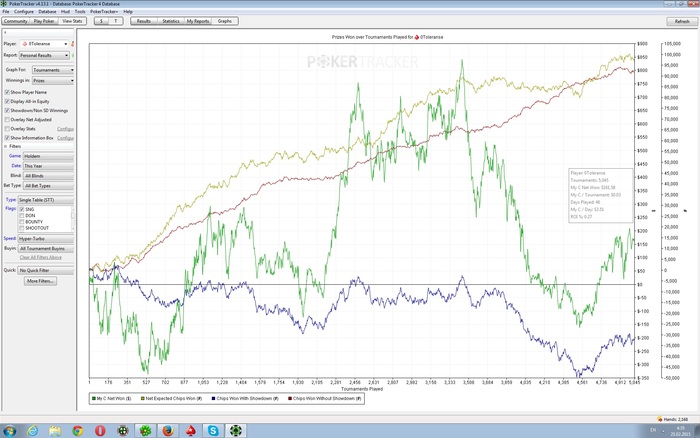The width and height of the screenshot is (700, 438).
Task: Click the PokerTracker green chip taskbar icon
Action: click(x=236, y=431)
